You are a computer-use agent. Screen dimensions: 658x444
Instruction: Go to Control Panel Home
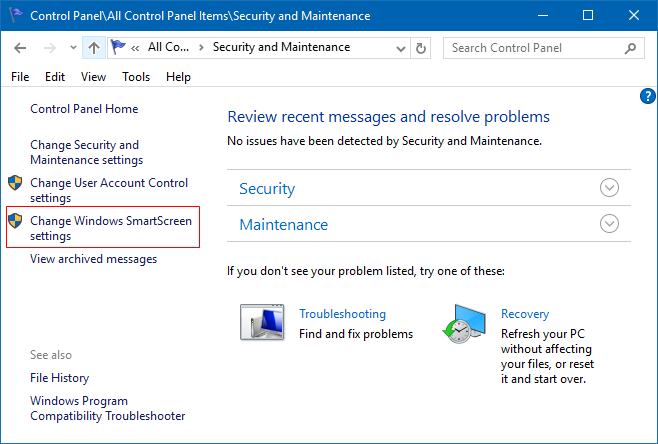tap(84, 109)
